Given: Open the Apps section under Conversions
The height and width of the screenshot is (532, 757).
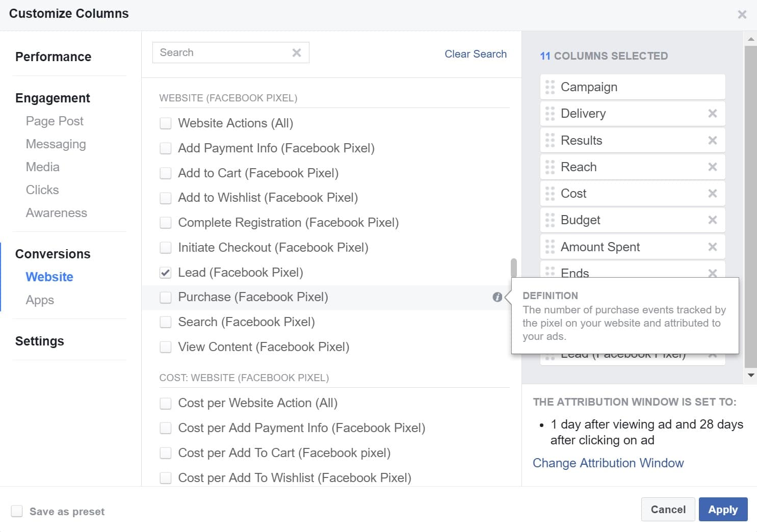Looking at the screenshot, I should point(39,300).
